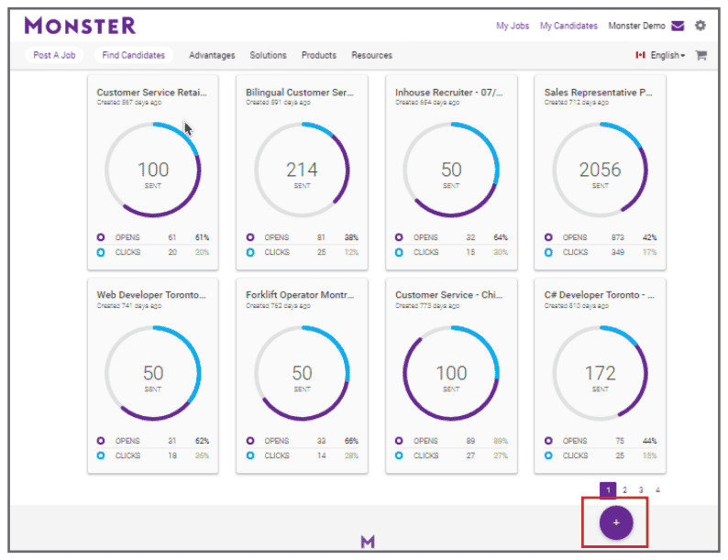Click progress ring showing 2056 sent

pyautogui.click(x=600, y=170)
